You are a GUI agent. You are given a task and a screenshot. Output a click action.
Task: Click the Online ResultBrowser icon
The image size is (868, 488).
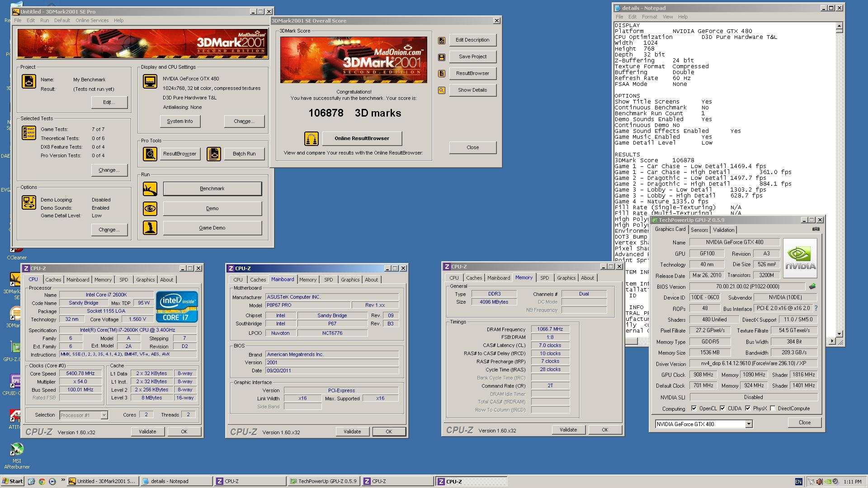[311, 138]
